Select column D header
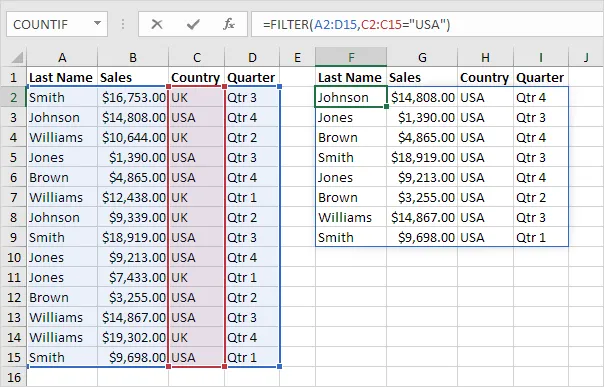Screen dimensions: 604x387 (252, 57)
